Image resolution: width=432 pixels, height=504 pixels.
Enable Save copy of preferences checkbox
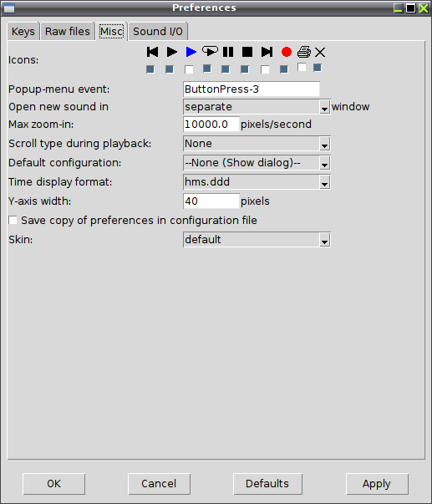click(x=13, y=220)
